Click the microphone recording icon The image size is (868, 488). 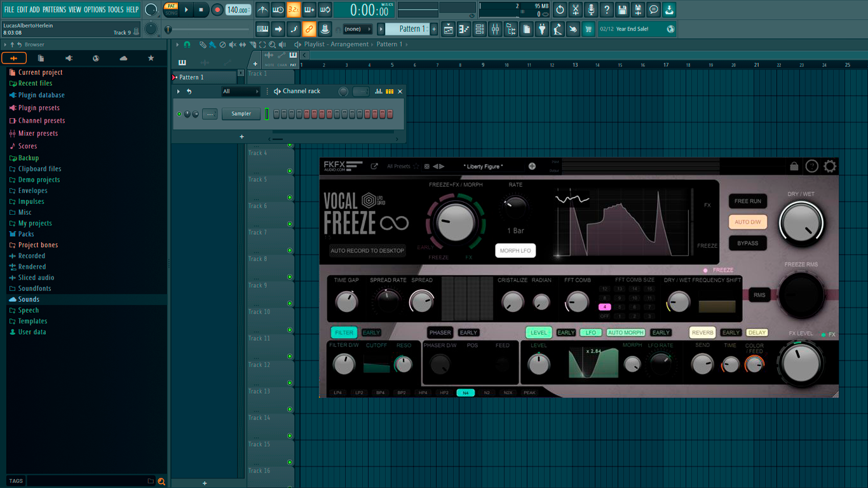(591, 10)
